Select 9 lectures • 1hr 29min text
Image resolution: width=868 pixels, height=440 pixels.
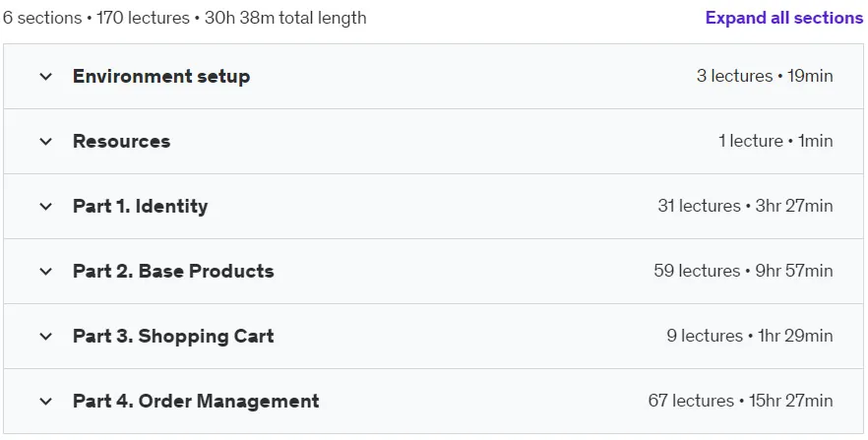pyautogui.click(x=750, y=336)
